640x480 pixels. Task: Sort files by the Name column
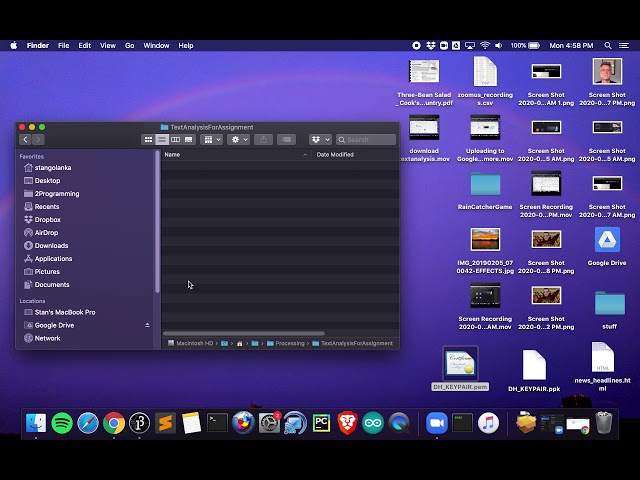tap(236, 155)
